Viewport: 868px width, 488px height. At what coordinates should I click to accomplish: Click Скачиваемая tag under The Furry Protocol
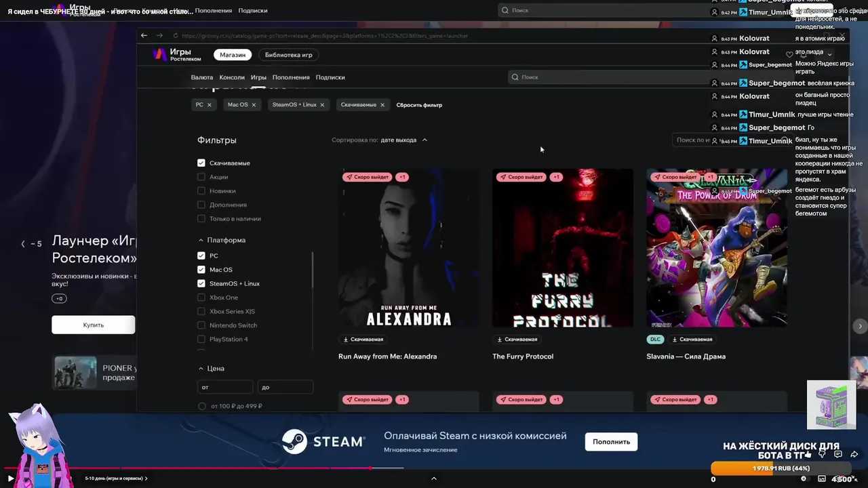coord(517,339)
